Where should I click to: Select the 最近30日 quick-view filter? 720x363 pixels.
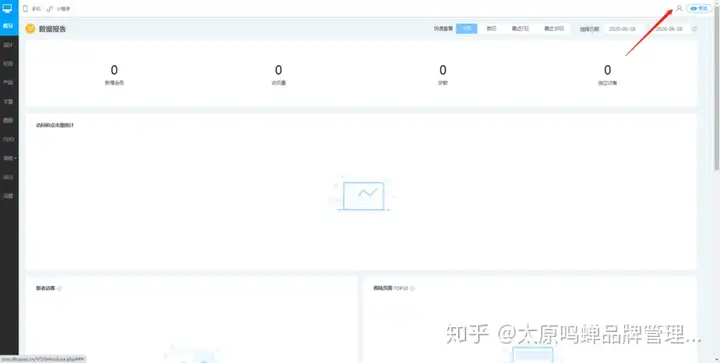tap(554, 28)
